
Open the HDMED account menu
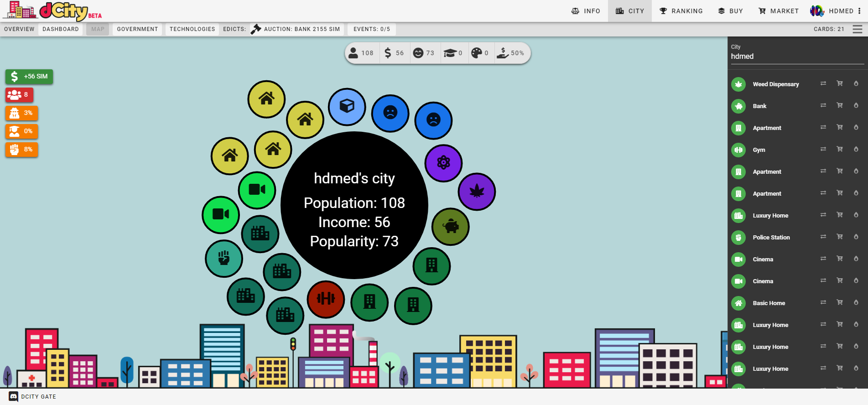[x=835, y=11]
